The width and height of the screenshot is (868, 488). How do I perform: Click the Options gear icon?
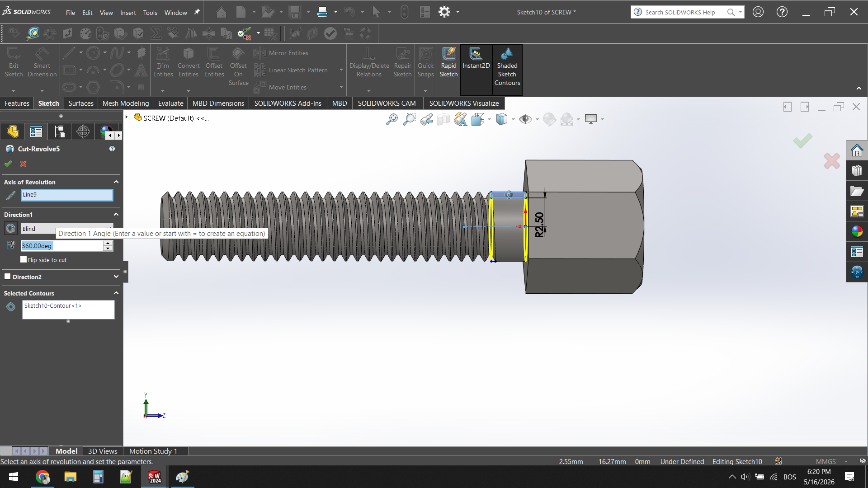pos(444,12)
